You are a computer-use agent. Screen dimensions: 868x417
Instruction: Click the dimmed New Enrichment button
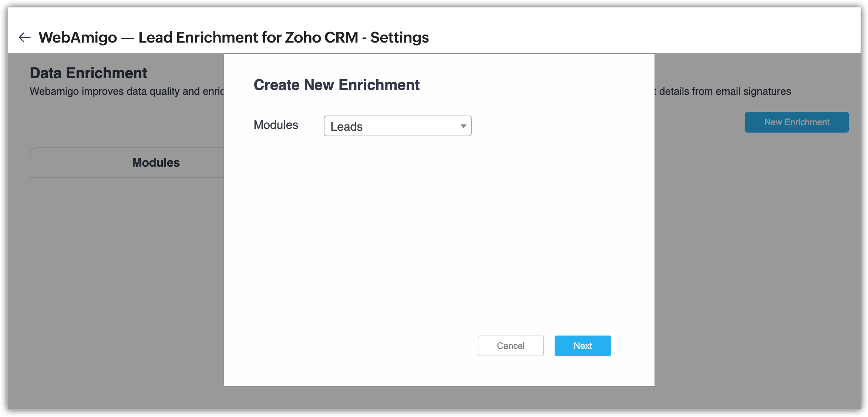tap(796, 122)
